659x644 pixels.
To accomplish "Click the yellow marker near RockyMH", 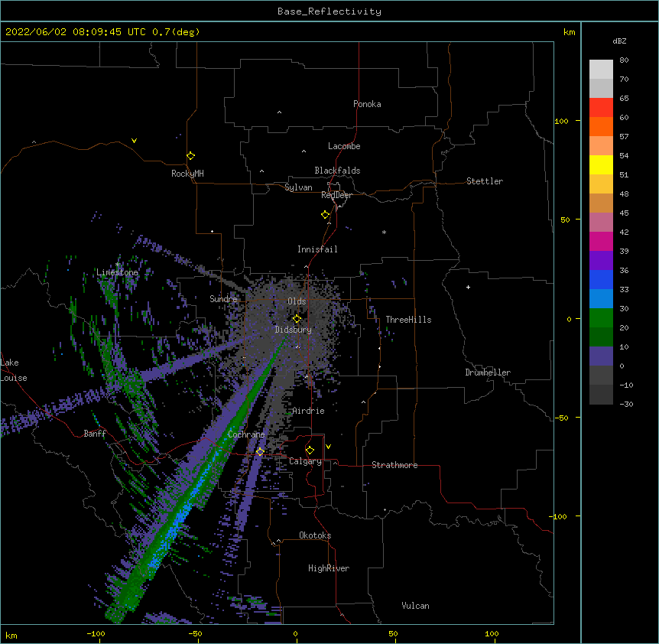I will point(191,156).
